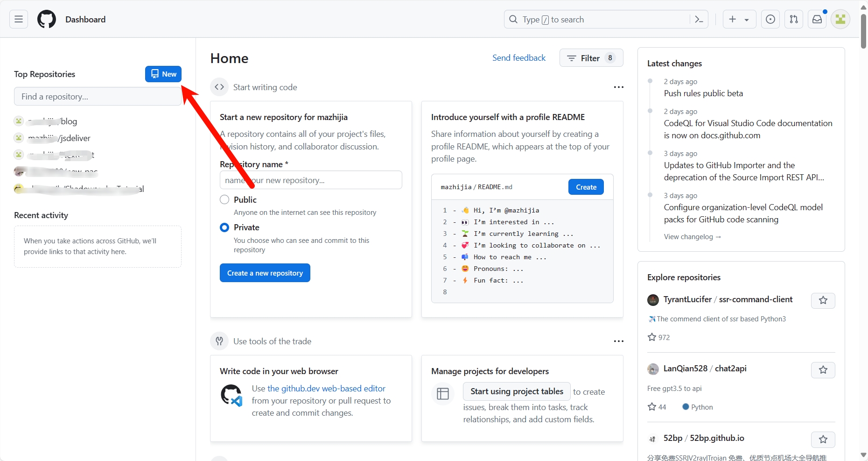Open the Pull requests icon in header
The image size is (868, 461).
pos(794,19)
